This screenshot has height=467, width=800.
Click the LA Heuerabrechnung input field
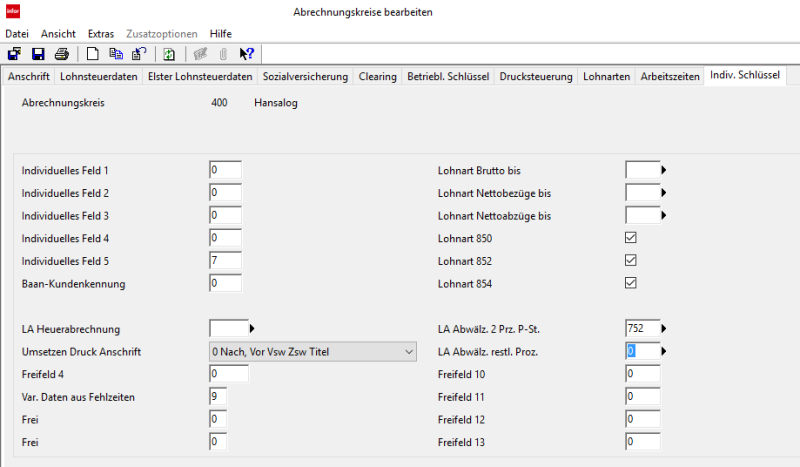tap(229, 329)
